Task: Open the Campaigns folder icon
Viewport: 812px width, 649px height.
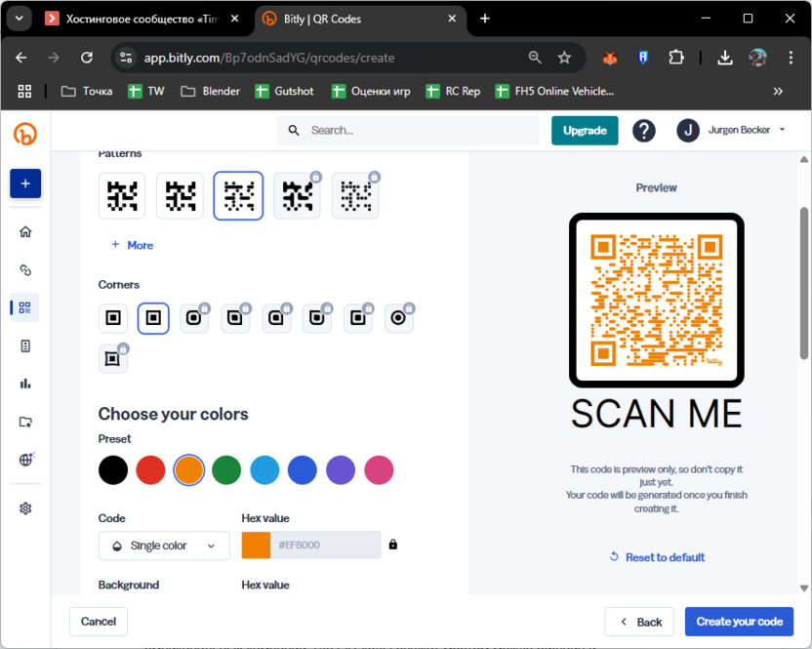Action: [25, 422]
